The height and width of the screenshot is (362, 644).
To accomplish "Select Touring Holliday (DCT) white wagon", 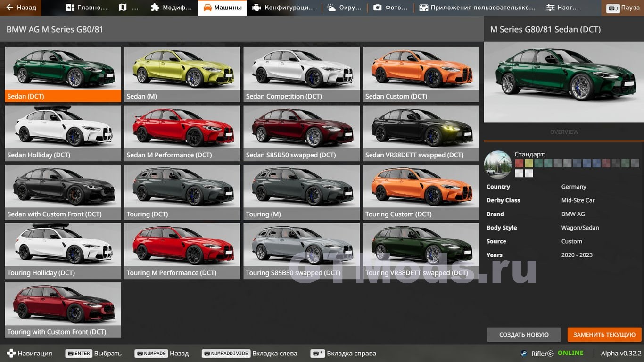I will (63, 251).
